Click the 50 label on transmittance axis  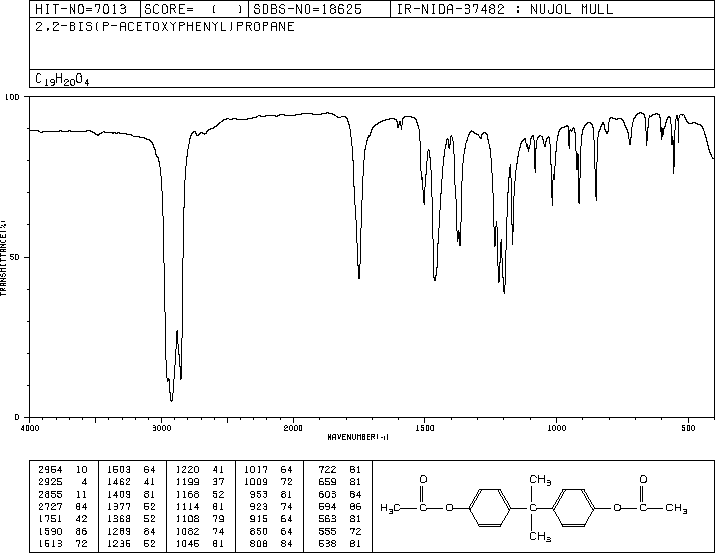pyautogui.click(x=15, y=257)
